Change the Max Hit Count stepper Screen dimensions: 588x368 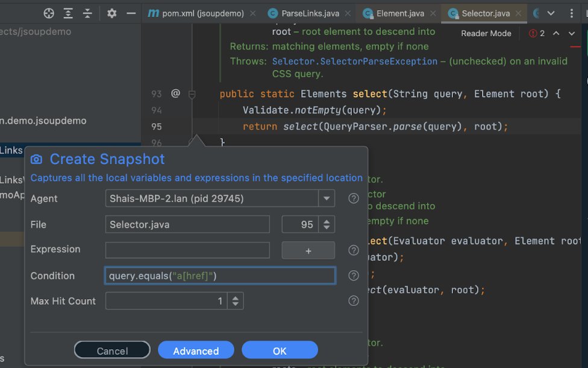tap(235, 301)
